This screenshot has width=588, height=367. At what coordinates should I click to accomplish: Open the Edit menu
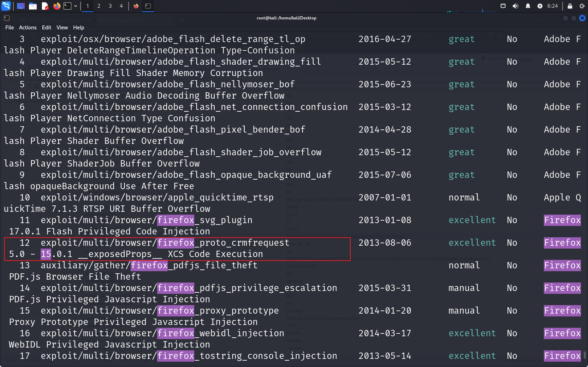tap(47, 28)
